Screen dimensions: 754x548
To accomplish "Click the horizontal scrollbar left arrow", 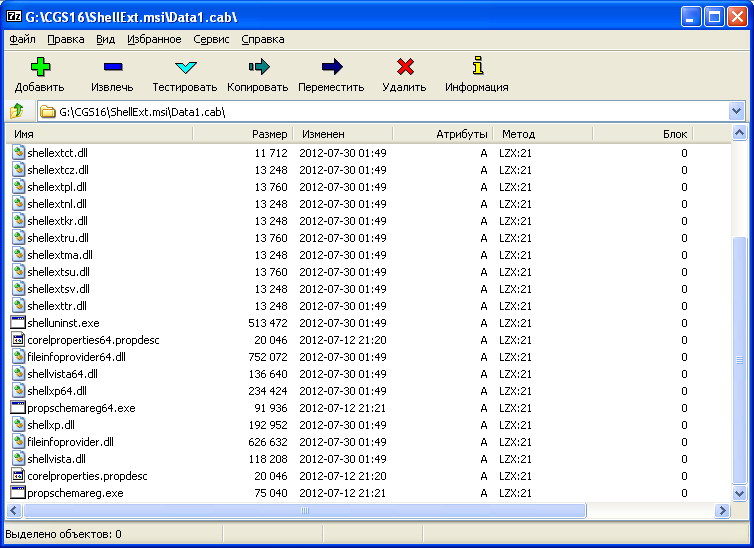I will [13, 511].
